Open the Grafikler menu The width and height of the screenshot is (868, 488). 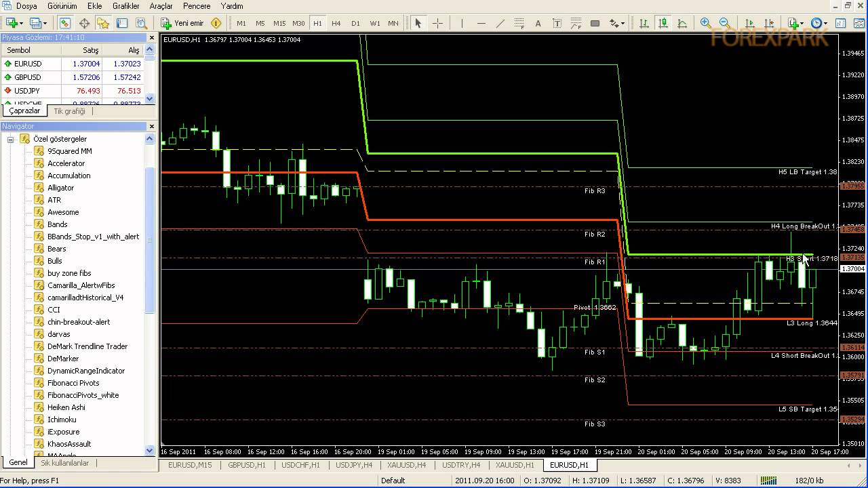click(126, 6)
